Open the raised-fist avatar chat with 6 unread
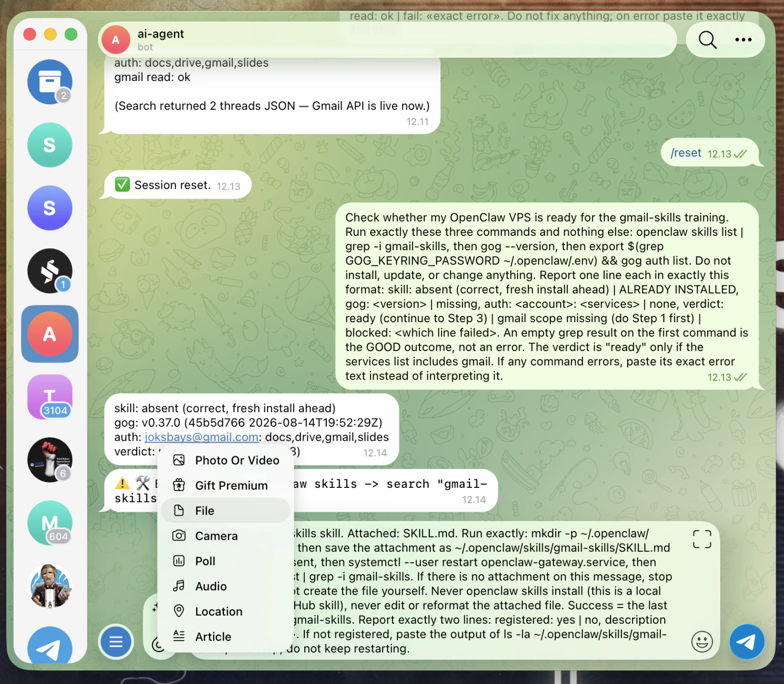 pyautogui.click(x=49, y=460)
